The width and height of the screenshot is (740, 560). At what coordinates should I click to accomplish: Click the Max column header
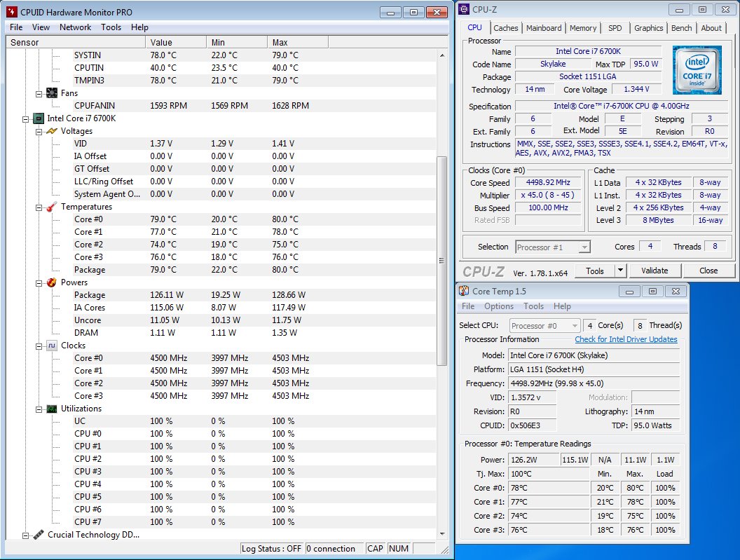[x=298, y=43]
